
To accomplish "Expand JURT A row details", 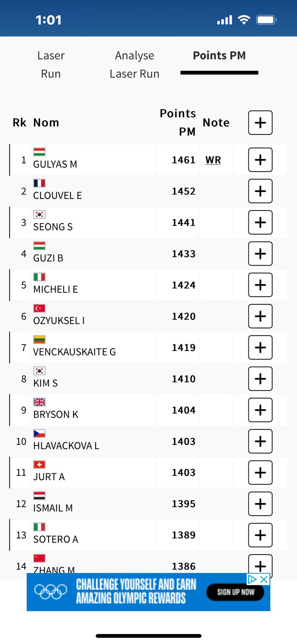I will point(260,473).
